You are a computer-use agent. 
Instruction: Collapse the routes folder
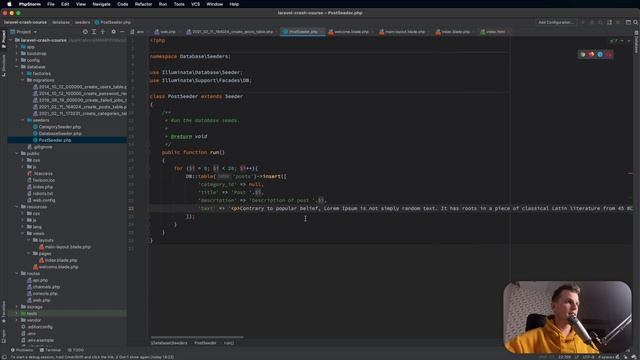17,273
